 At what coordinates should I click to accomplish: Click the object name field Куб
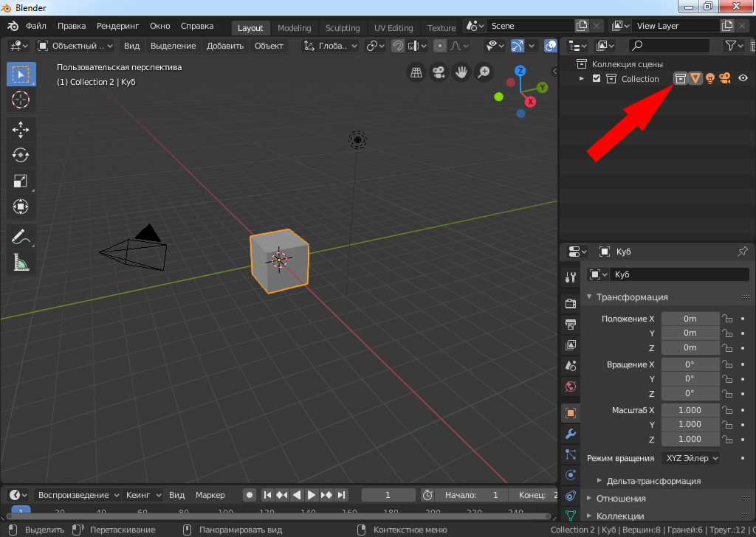pos(678,274)
